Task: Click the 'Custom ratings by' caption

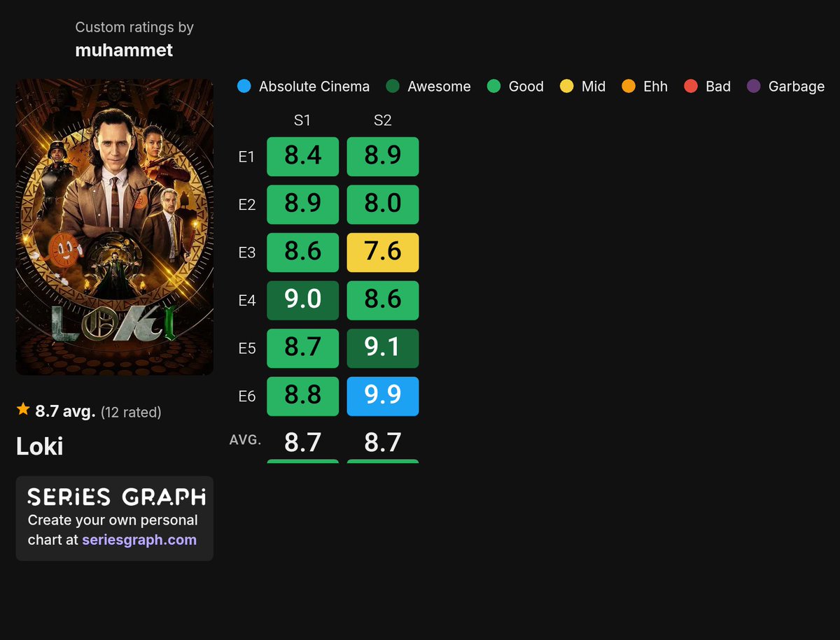Action: (134, 27)
